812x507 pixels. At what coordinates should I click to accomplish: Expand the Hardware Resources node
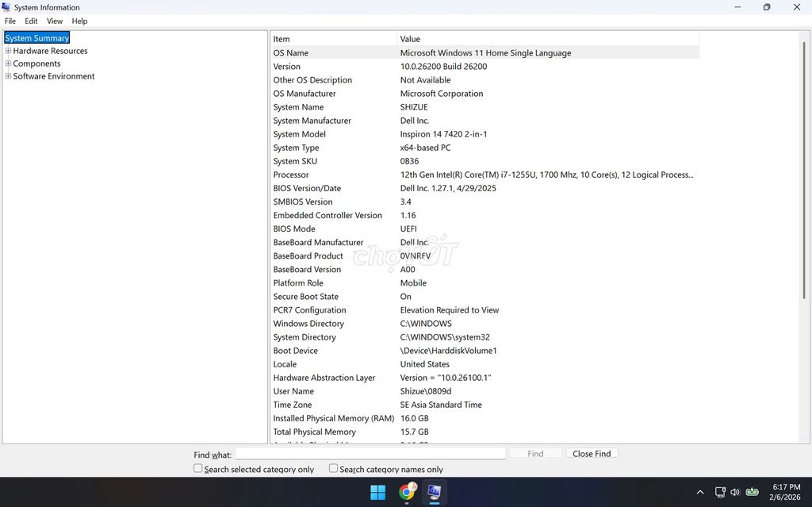coord(8,51)
